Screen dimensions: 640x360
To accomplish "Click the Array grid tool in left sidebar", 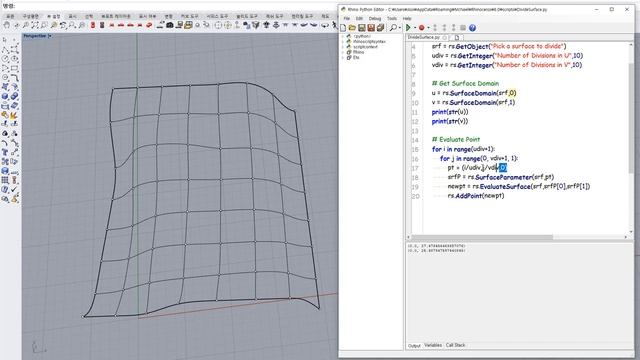I will click(5, 180).
